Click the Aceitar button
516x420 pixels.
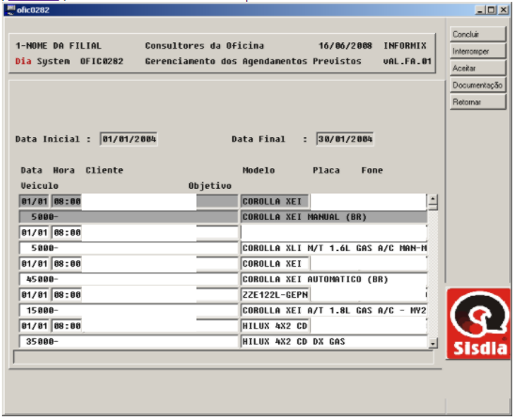[477, 68]
